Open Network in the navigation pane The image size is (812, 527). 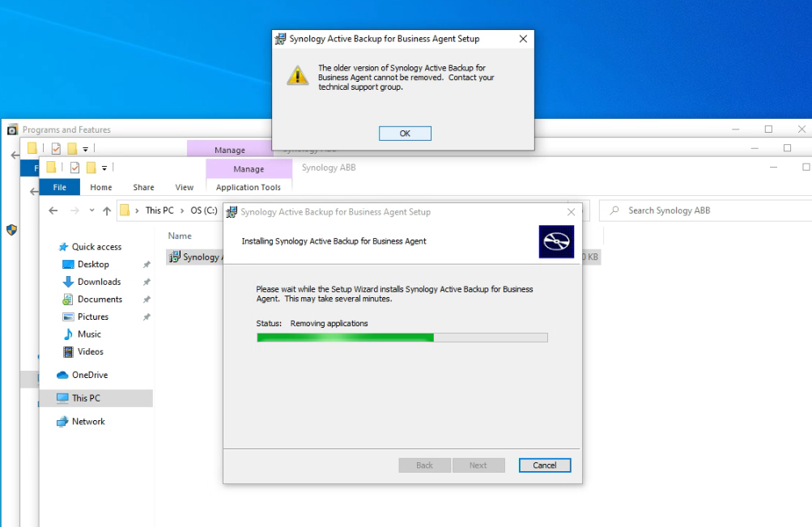[x=88, y=422]
